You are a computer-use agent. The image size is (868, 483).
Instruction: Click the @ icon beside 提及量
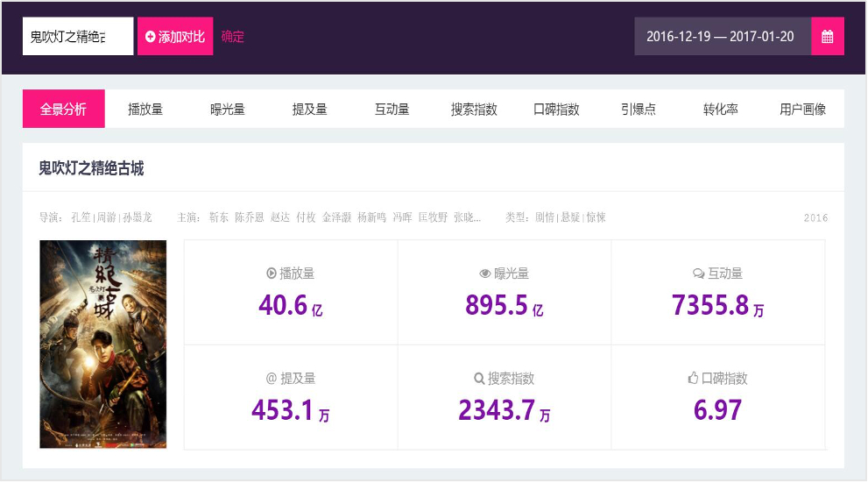click(271, 379)
